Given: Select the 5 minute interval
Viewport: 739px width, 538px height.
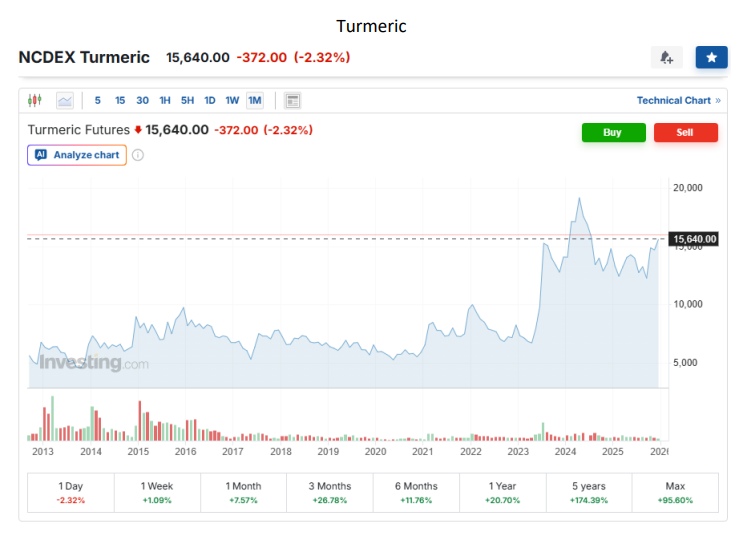Looking at the screenshot, I should click(97, 100).
